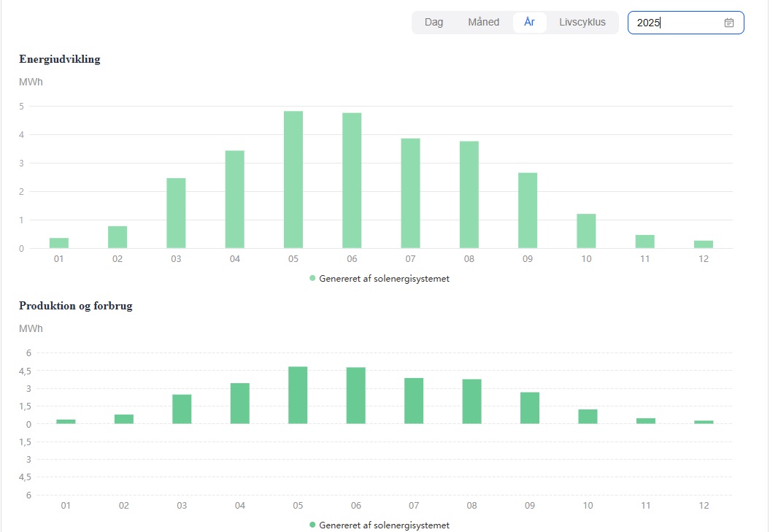Viewport: 770px width, 532px height.
Task: Toggle Produktion og forbrug legend entry
Action: tap(384, 525)
